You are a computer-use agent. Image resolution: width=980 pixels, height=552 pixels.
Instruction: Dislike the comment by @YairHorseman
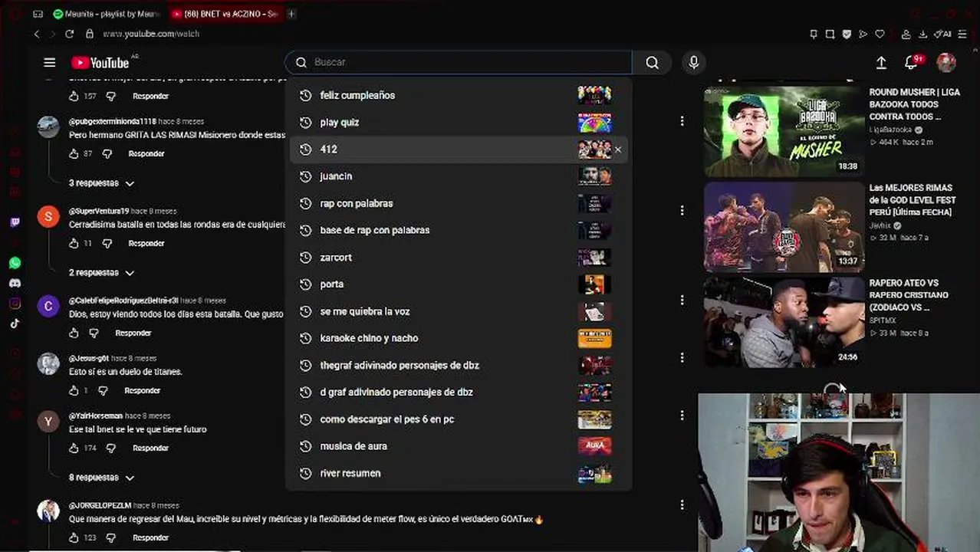tap(111, 448)
